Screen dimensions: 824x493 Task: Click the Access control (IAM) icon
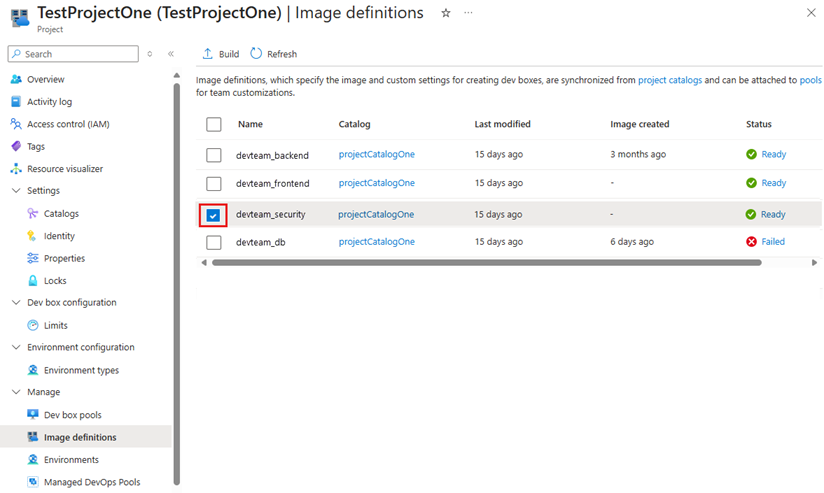16,124
